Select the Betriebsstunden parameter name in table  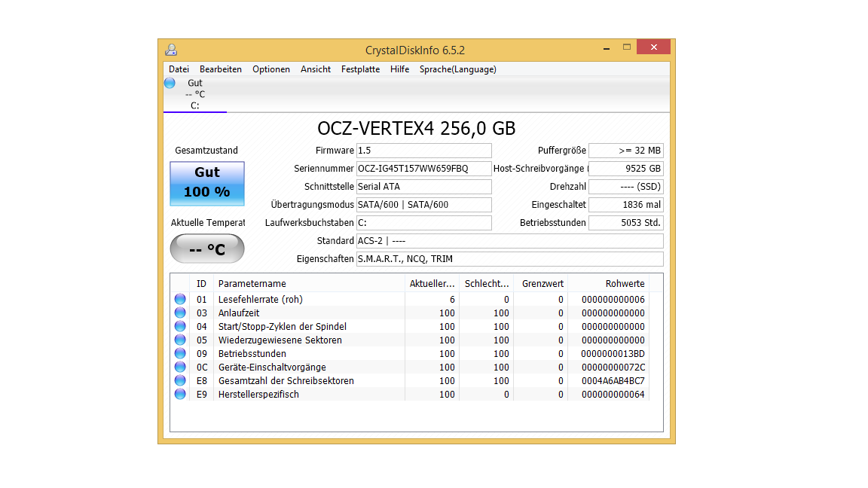252,353
